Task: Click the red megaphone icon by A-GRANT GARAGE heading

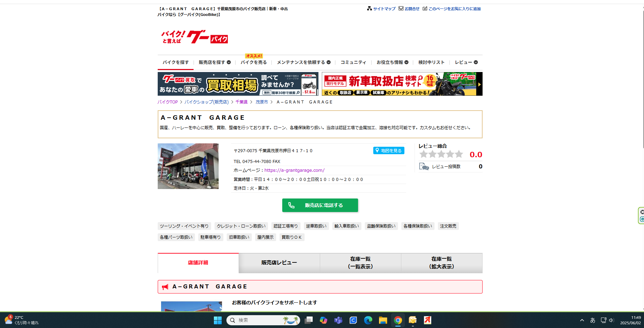Action: [x=165, y=287]
